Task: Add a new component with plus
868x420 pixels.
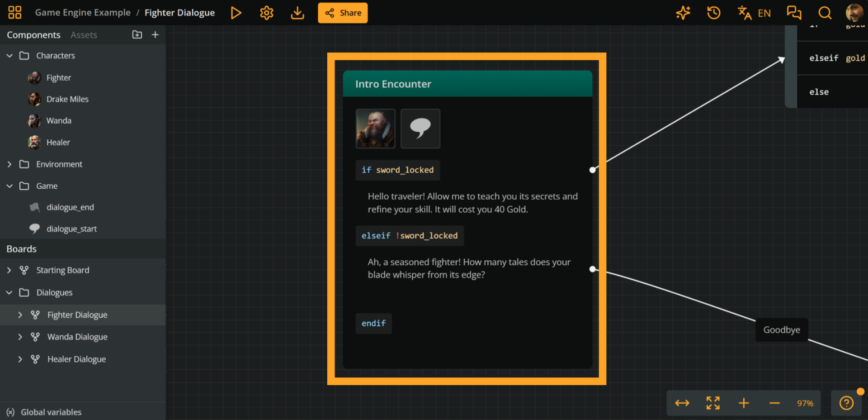Action: point(155,35)
